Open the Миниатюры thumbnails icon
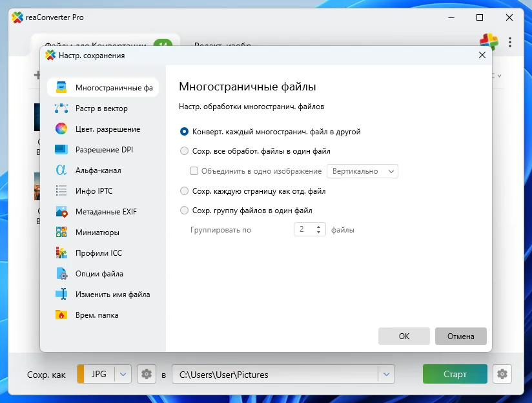The width and height of the screenshot is (532, 403). pos(61,232)
